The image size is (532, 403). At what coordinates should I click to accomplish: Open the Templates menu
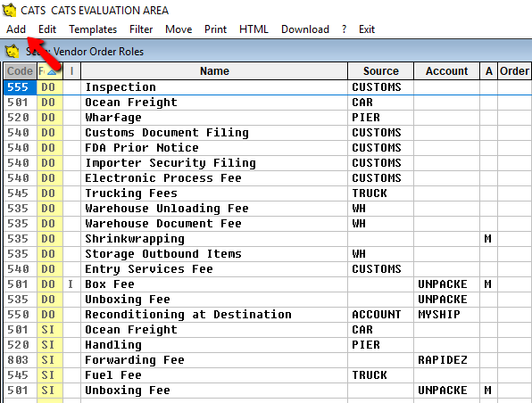[93, 29]
